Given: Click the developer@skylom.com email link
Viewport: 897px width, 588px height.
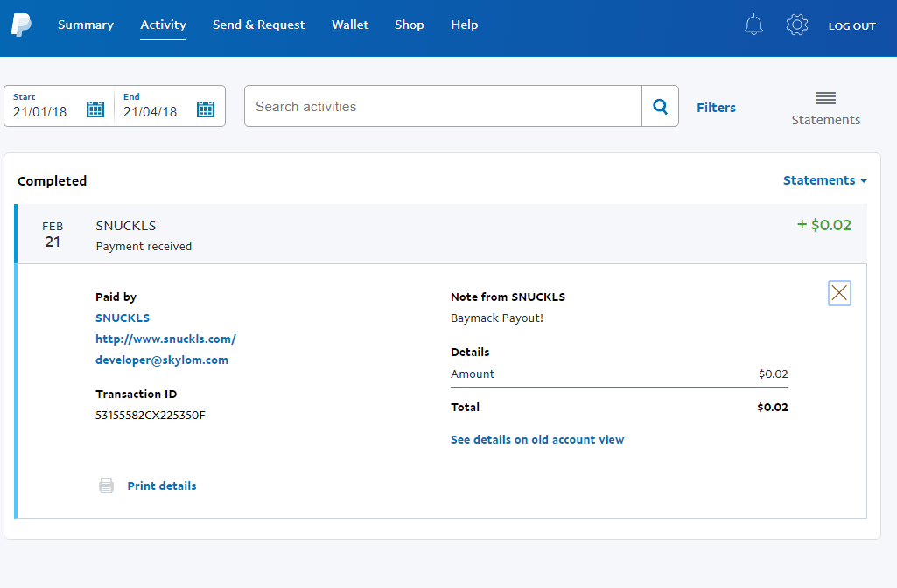Looking at the screenshot, I should pos(162,360).
